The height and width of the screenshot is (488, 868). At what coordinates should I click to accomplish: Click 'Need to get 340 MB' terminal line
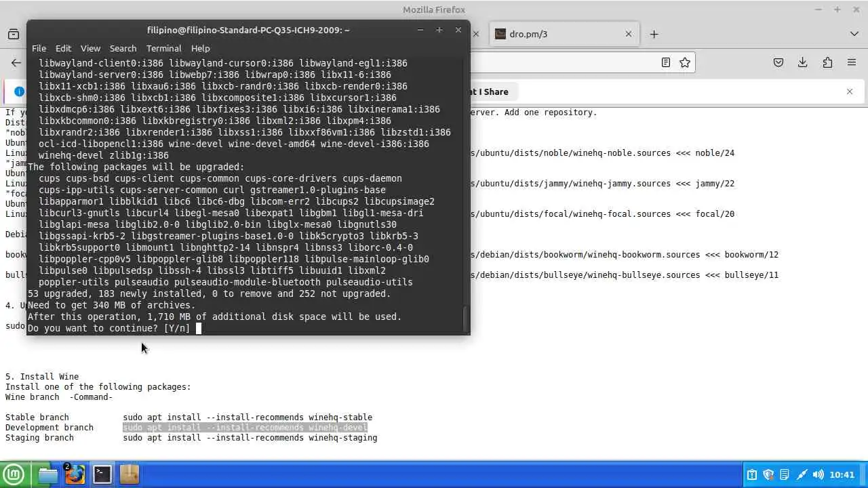point(111,305)
